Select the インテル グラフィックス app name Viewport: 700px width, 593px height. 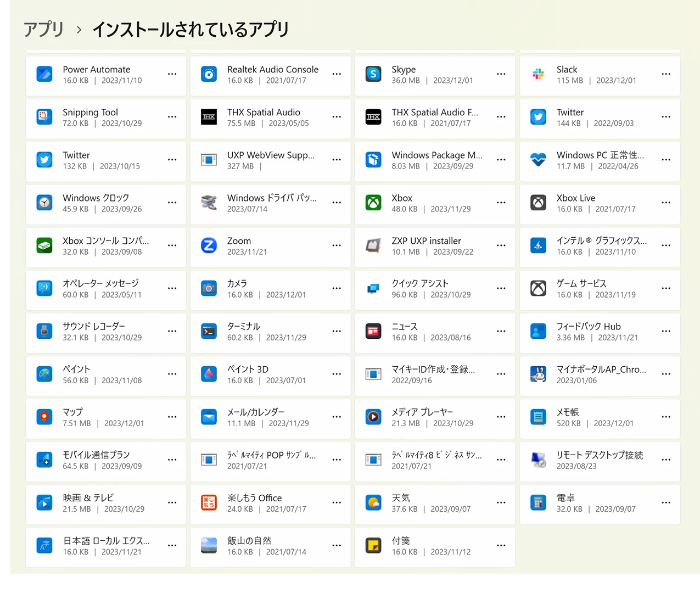point(602,240)
